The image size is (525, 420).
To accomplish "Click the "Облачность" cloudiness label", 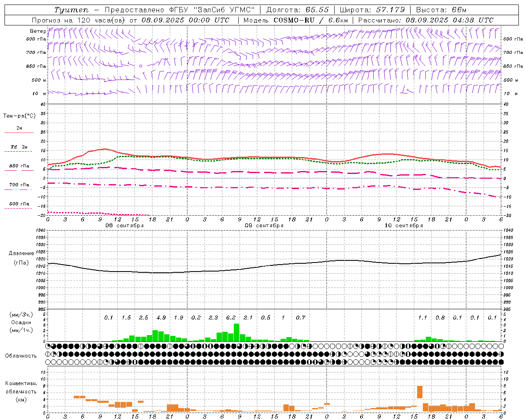I will 21,356.
